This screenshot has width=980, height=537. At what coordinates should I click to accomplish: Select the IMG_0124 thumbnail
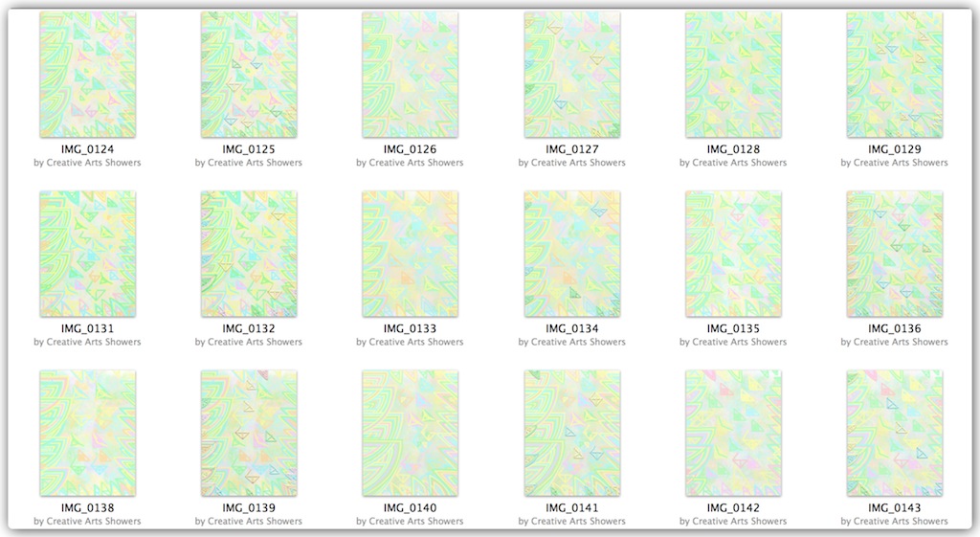point(87,75)
